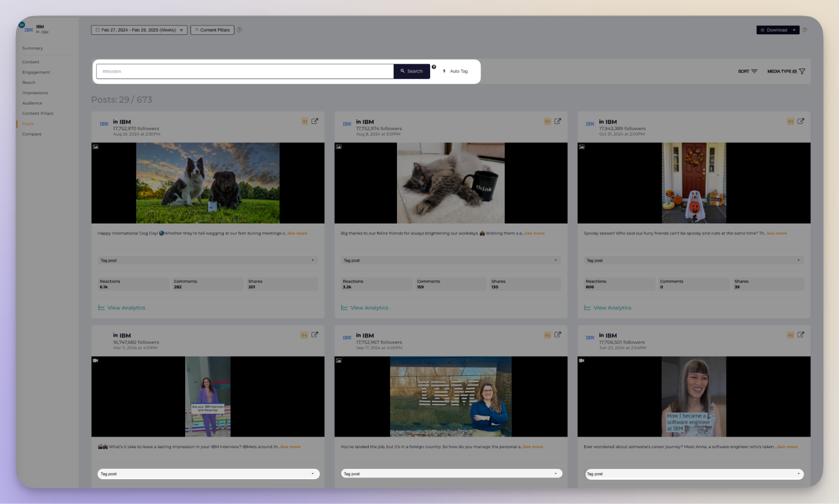
Task: Click the IBM profile logo in sidebar header
Action: point(29,30)
